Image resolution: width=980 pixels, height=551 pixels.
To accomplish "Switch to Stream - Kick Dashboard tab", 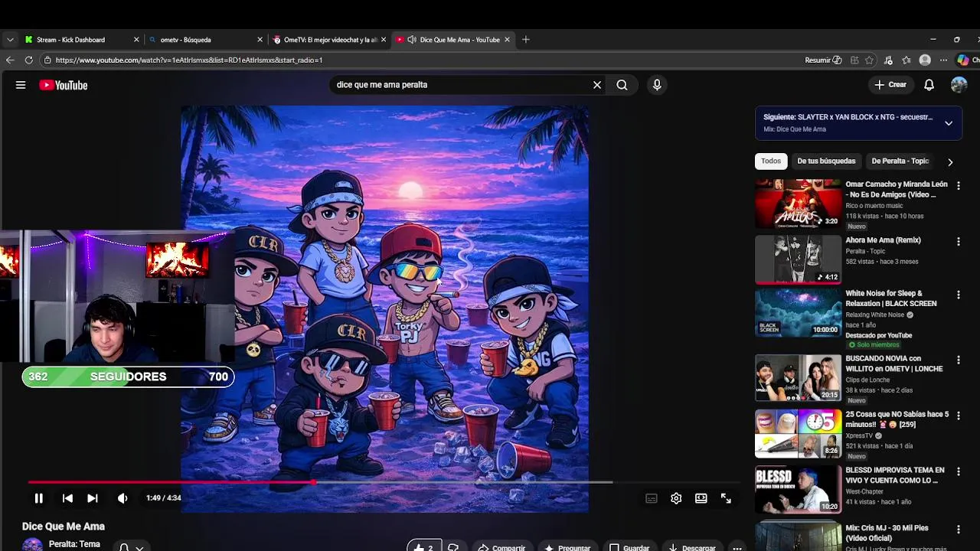I will (82, 40).
